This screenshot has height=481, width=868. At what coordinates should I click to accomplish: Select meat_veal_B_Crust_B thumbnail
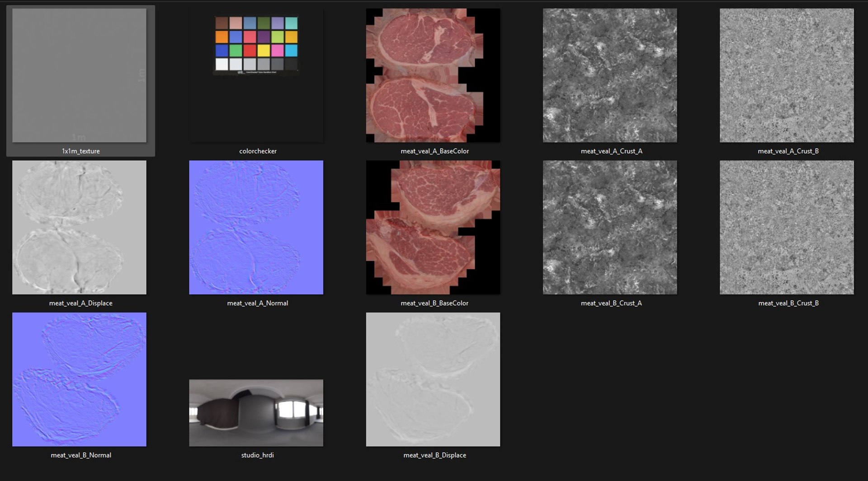[x=787, y=227]
